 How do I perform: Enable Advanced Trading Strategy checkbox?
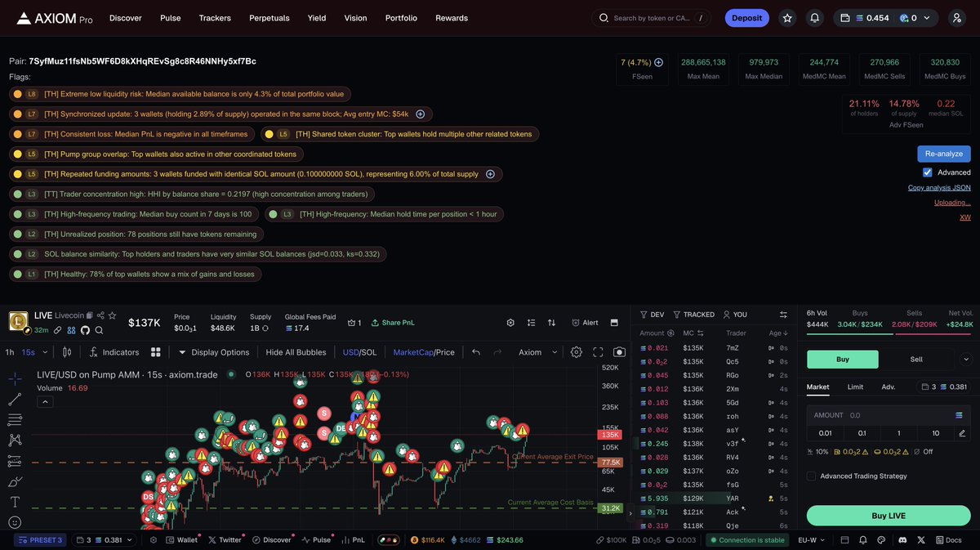coord(811,476)
